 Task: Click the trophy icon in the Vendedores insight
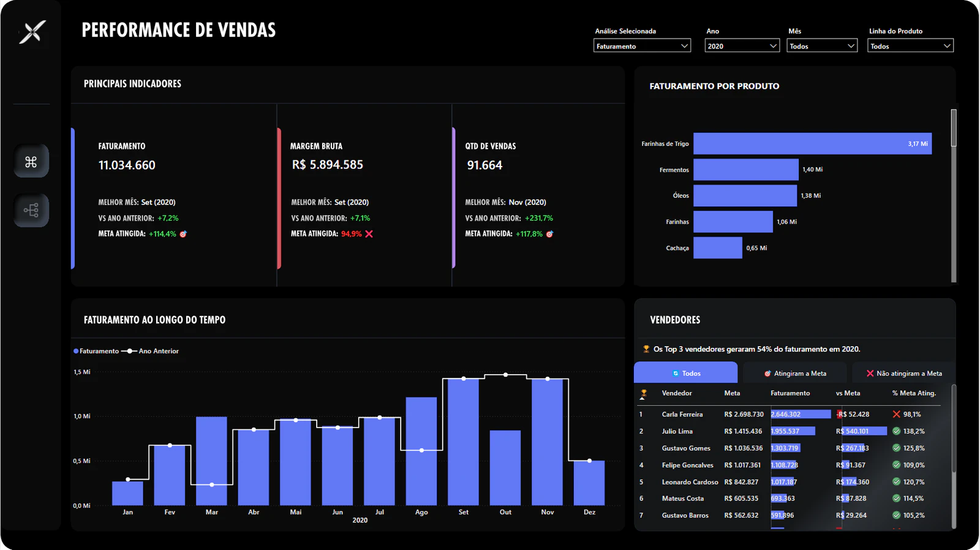click(646, 349)
